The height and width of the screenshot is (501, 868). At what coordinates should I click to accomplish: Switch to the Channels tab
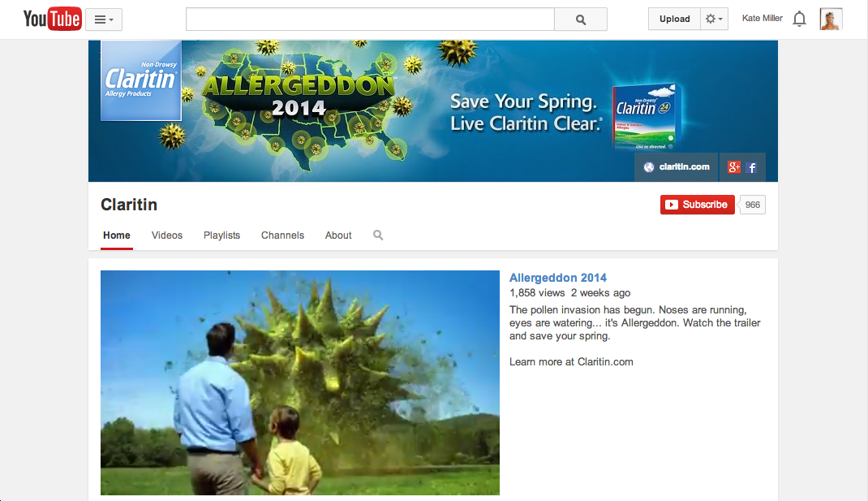point(283,235)
